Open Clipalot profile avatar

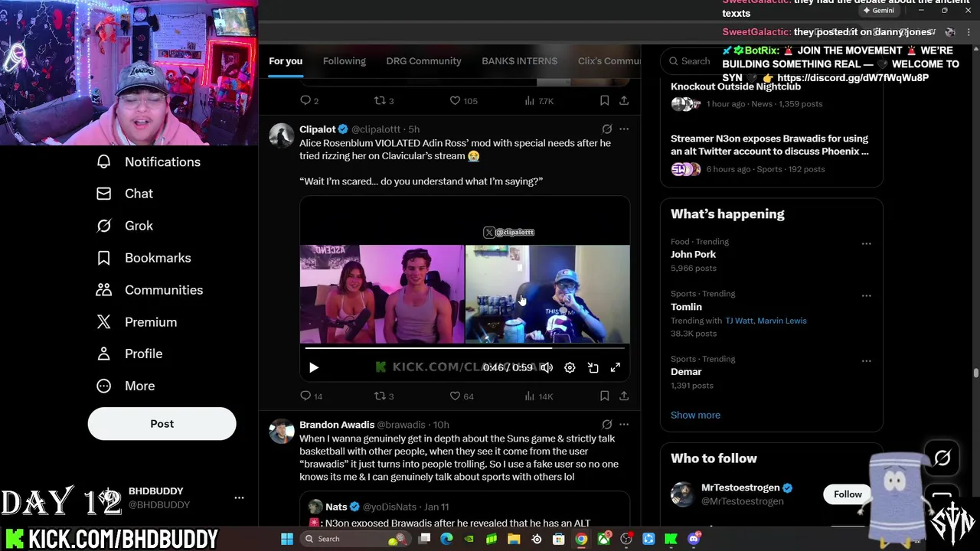[x=281, y=136]
